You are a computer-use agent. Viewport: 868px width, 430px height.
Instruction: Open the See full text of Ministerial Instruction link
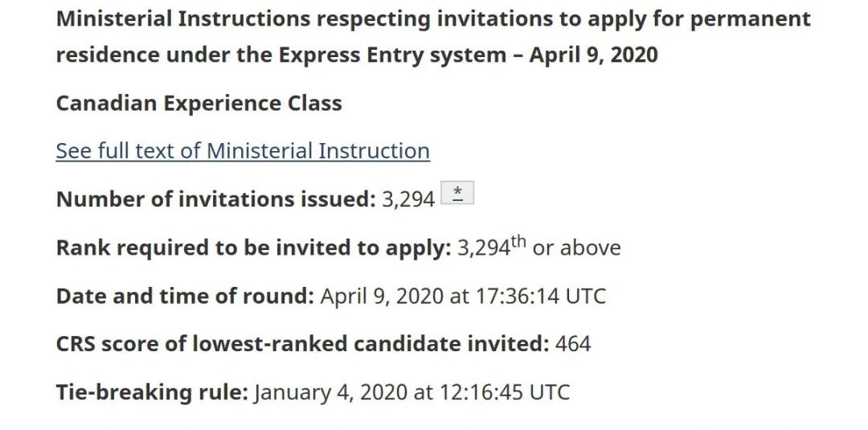[x=243, y=150]
